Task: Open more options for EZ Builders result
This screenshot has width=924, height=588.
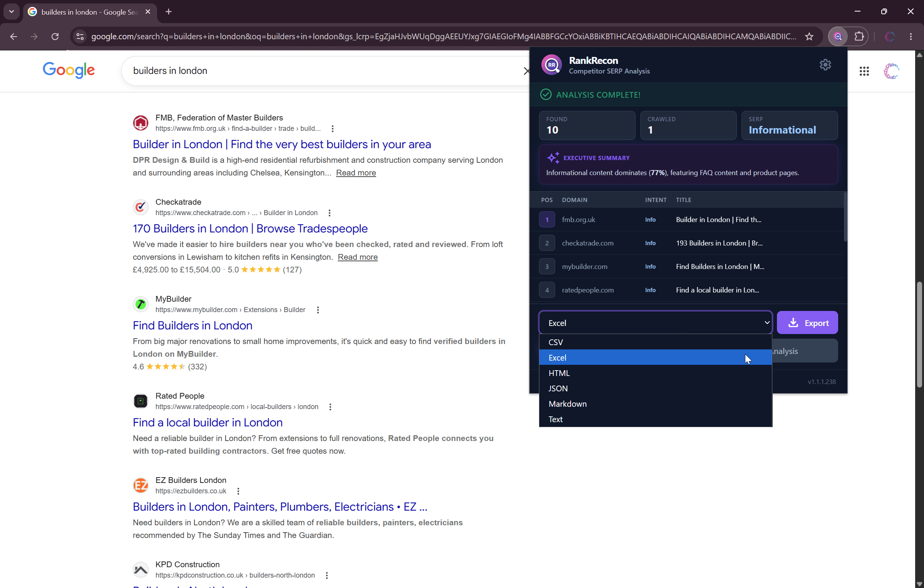Action: [x=238, y=491]
